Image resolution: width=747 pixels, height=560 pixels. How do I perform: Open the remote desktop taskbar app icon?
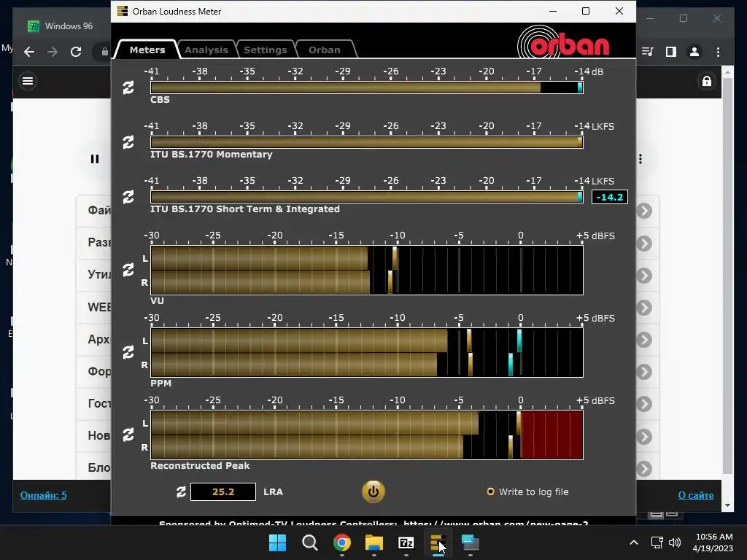click(471, 542)
